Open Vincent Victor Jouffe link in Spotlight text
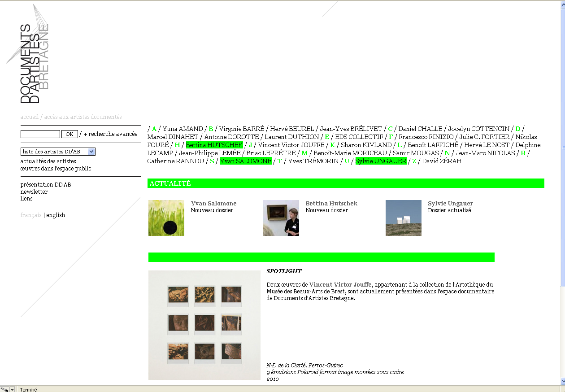 click(x=341, y=284)
